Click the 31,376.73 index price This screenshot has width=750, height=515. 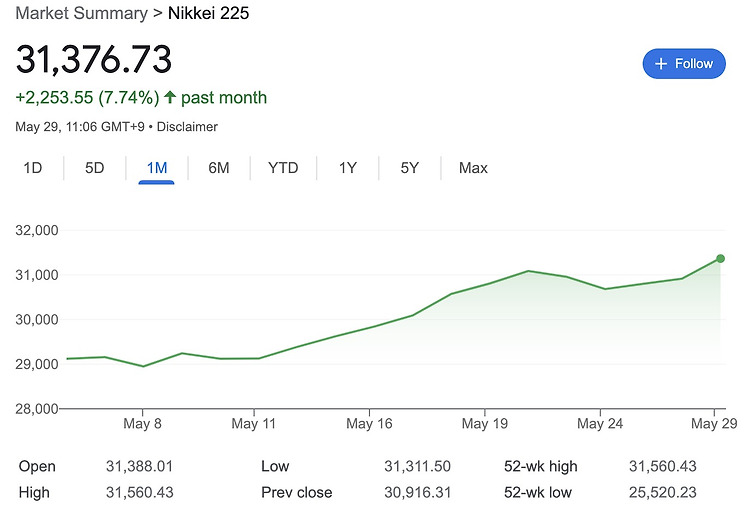pos(94,59)
